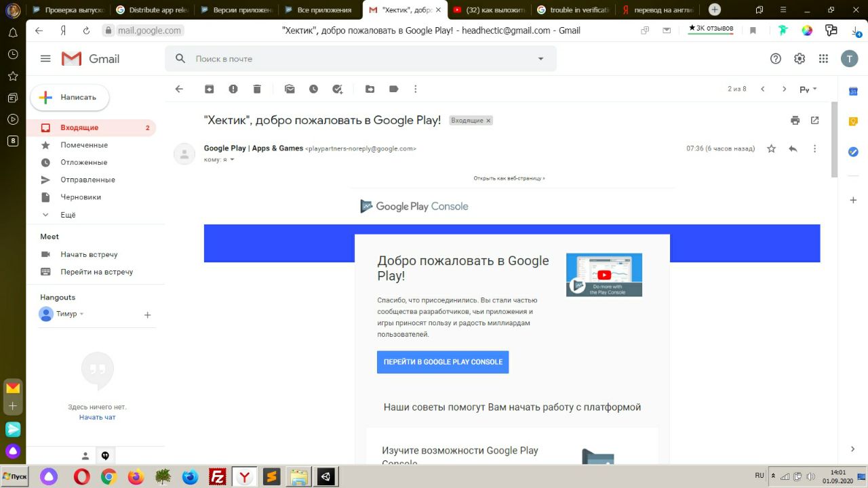Image resolution: width=868 pixels, height=488 pixels.
Task: Open Gmail support help icon
Action: pos(776,59)
